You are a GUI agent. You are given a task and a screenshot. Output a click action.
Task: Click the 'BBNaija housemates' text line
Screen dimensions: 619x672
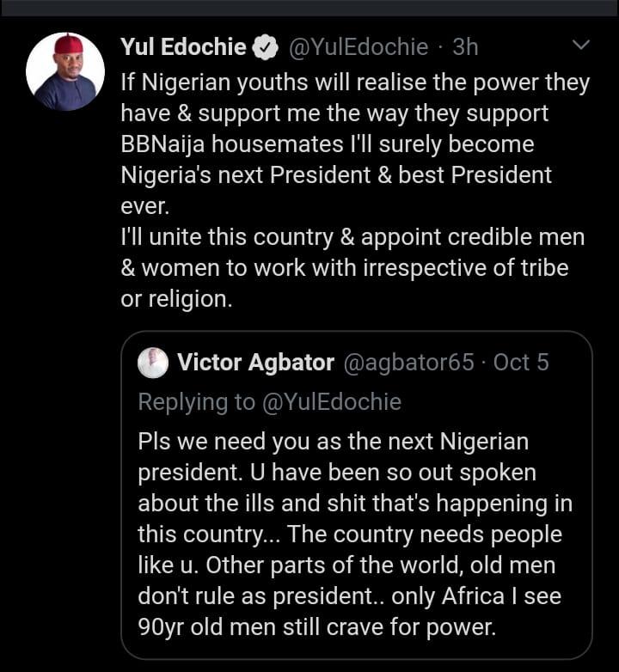pos(327,144)
